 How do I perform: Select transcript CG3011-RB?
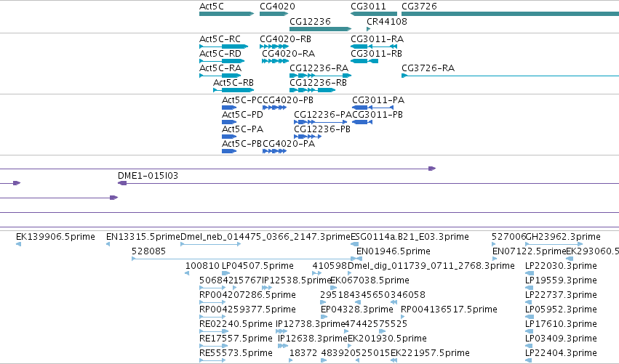pyautogui.click(x=364, y=61)
